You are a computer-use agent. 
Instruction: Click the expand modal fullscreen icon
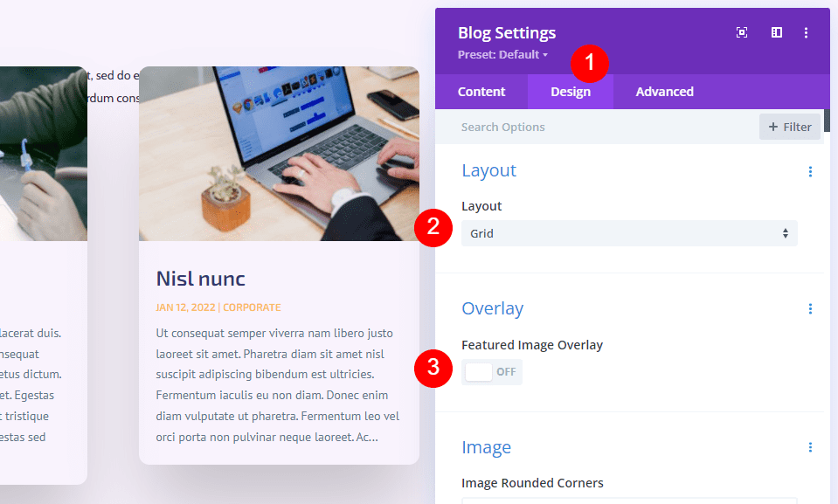pyautogui.click(x=742, y=32)
